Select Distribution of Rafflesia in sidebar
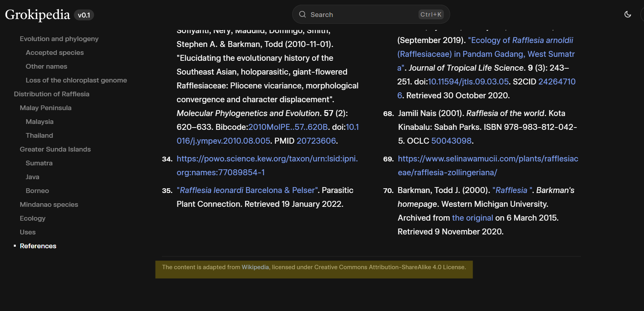The width and height of the screenshot is (644, 311). point(51,94)
